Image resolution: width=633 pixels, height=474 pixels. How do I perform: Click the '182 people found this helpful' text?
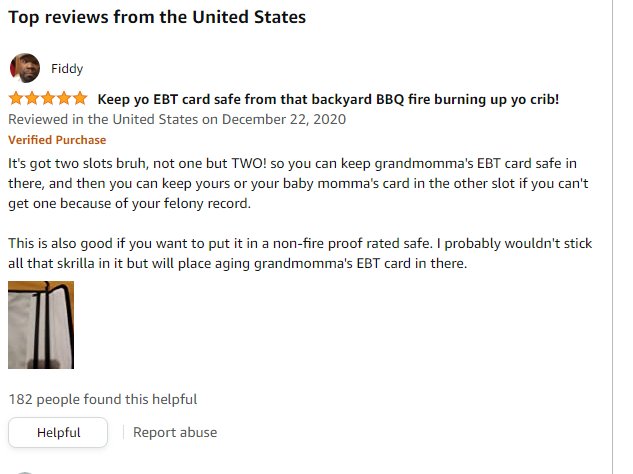[x=103, y=399]
